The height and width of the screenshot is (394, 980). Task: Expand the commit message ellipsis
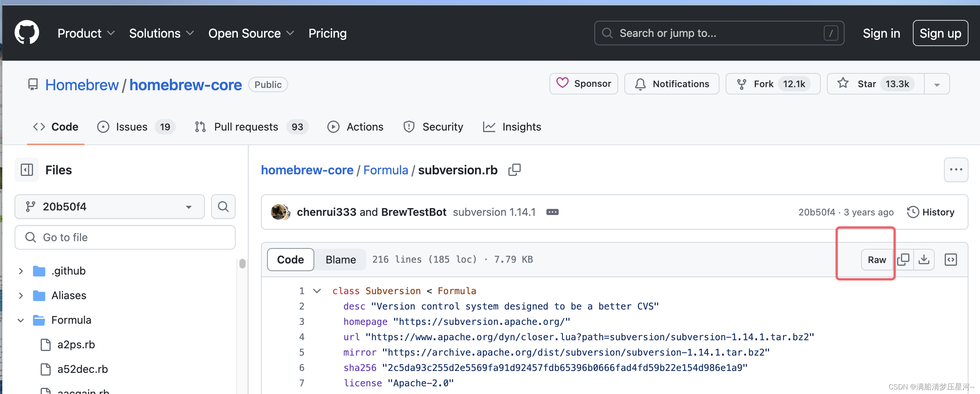[552, 212]
